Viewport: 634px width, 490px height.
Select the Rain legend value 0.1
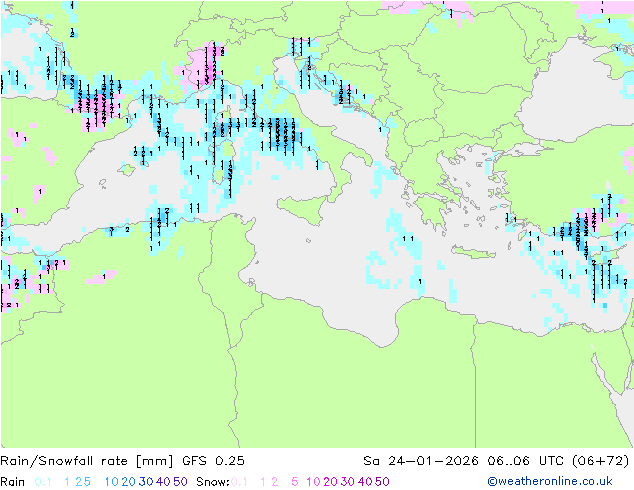click(x=43, y=482)
